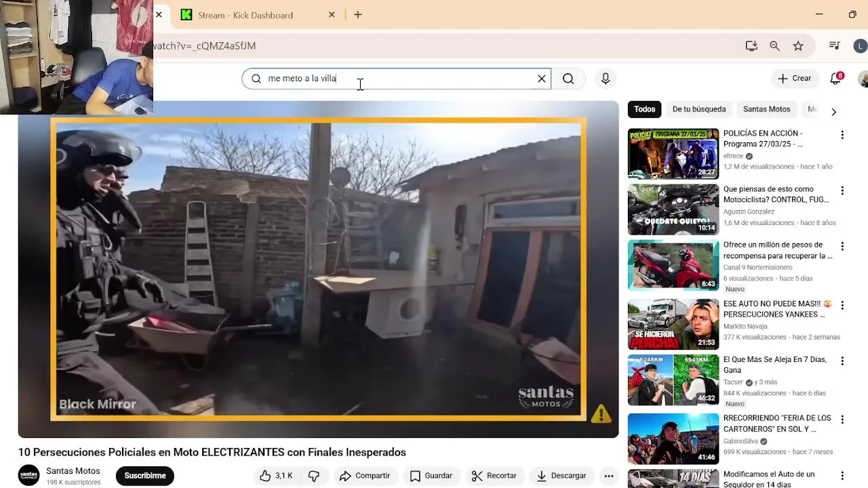Open options menu for FERIA DE LOS CARTONEROS video
The image size is (868, 488).
[x=842, y=420]
